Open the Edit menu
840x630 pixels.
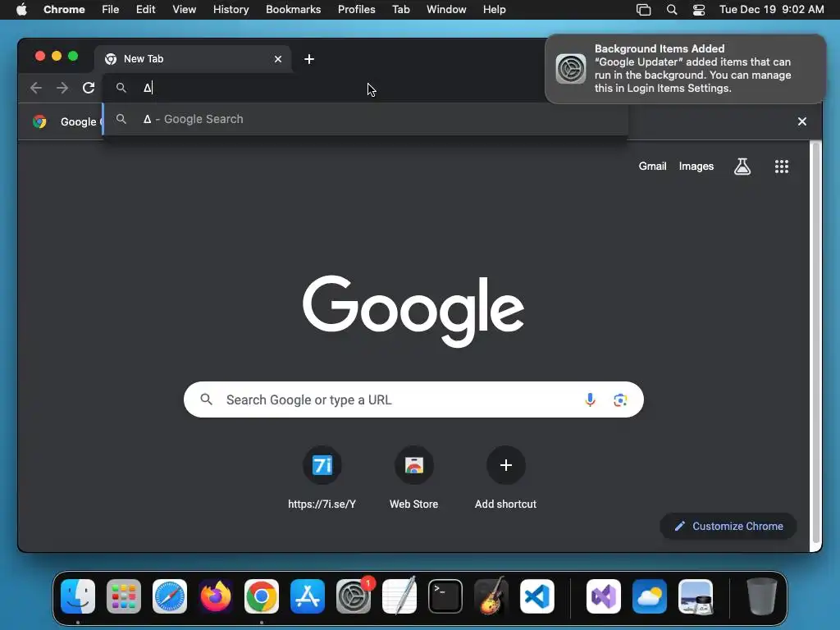(145, 10)
